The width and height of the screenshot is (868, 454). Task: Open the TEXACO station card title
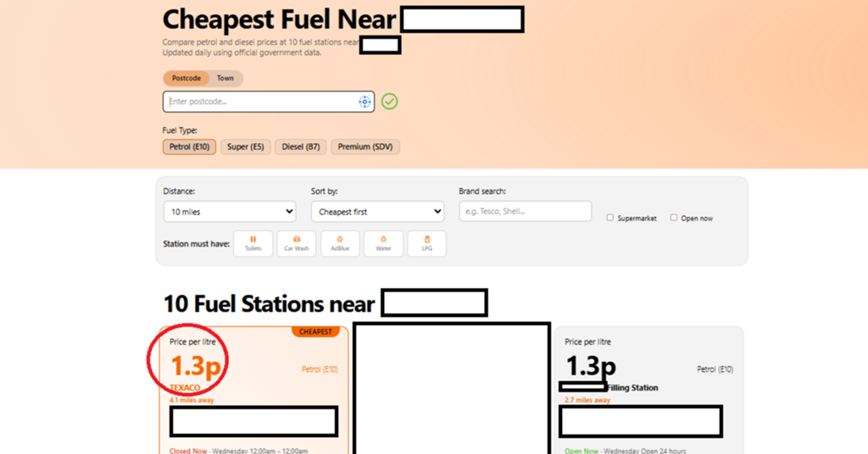point(185,388)
